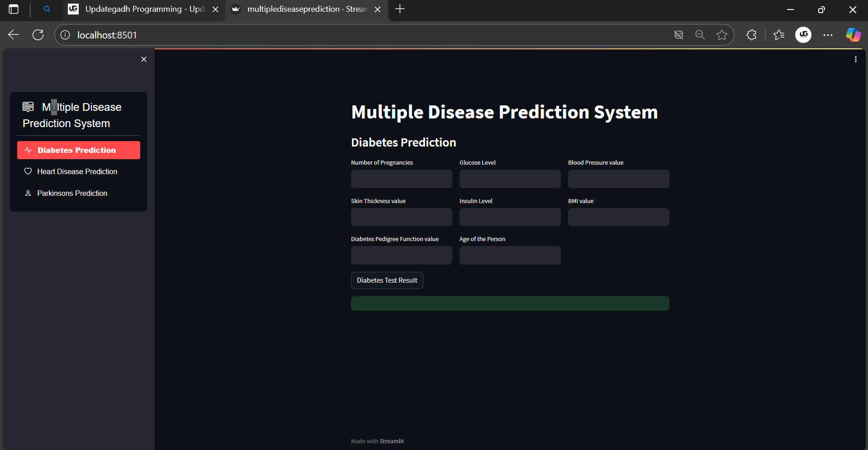The image size is (868, 450).
Task: Click the pulse icon on Diabetes Prediction
Action: (28, 150)
